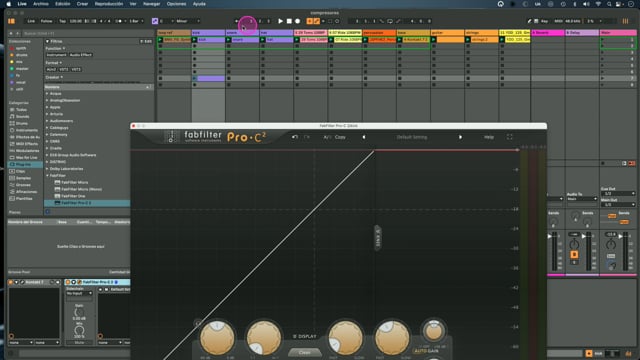Image resolution: width=640 pixels, height=360 pixels.
Task: Click the Knee handle on the Pro-C 2 display
Action: pos(378,238)
